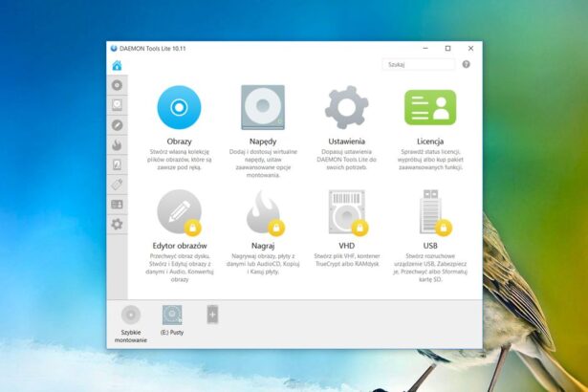Select the (E:) Pusty virtual drive
Image resolution: width=588 pixels, height=392 pixels.
click(x=172, y=315)
